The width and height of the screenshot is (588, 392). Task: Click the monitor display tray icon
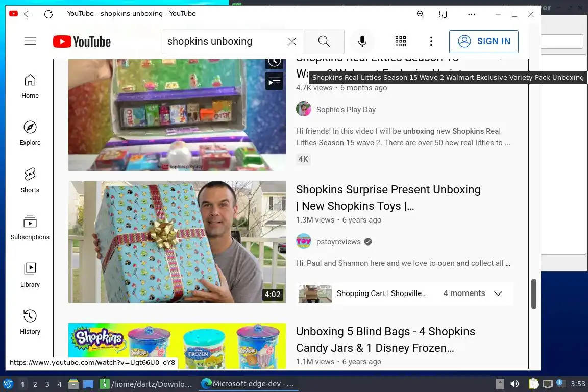pos(548,384)
